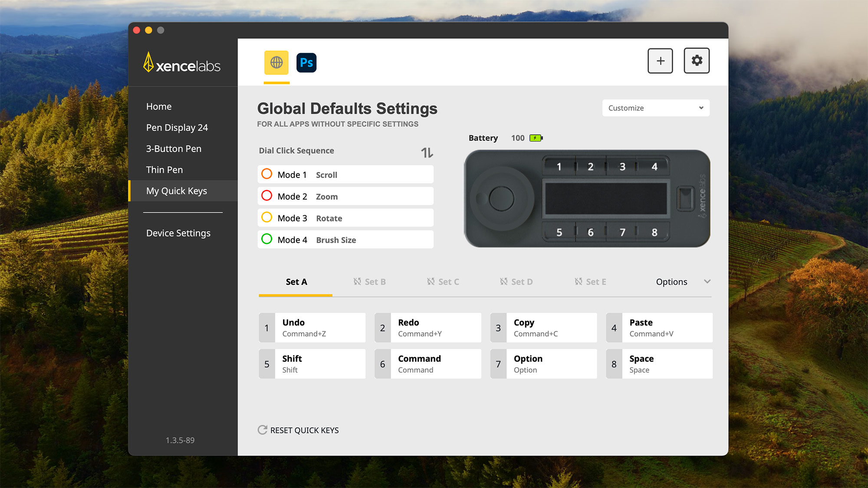868x488 pixels.
Task: Edit key 1 Undo assignment
Action: (x=312, y=328)
